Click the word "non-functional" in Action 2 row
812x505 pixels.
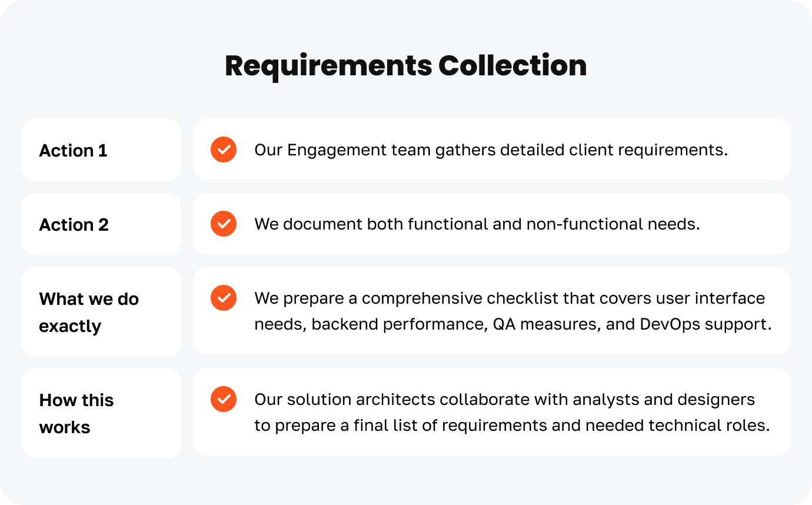point(588,224)
